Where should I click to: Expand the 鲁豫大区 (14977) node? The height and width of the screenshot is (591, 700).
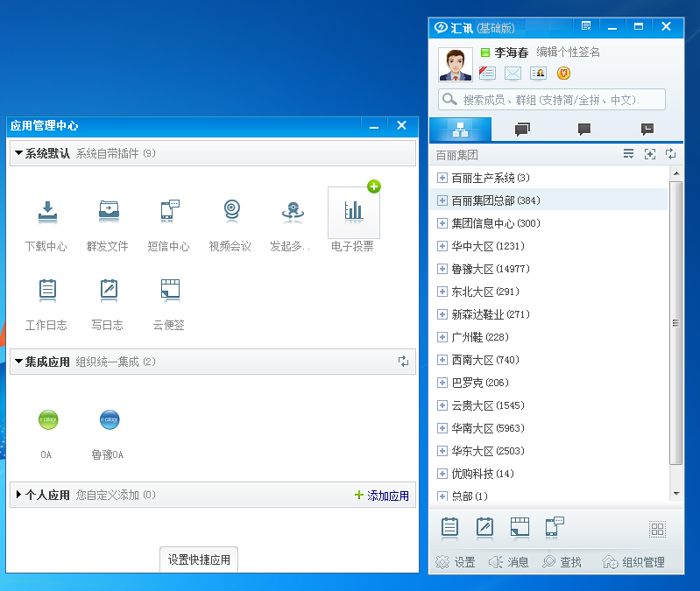coord(442,269)
